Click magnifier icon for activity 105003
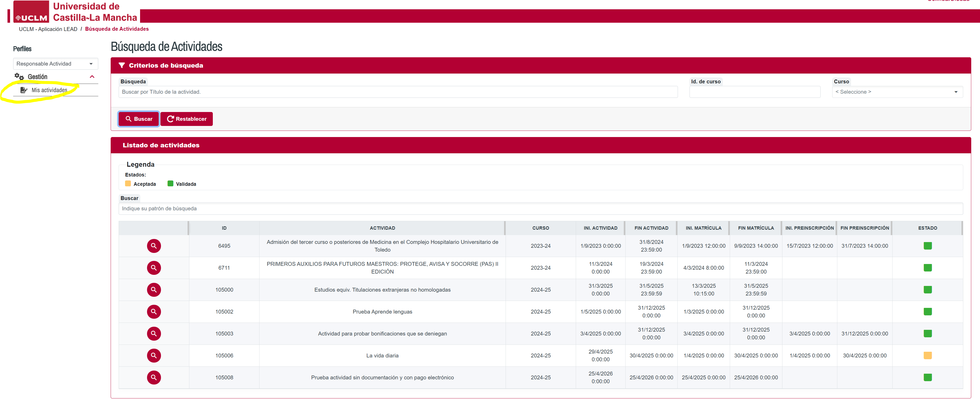This screenshot has height=400, width=980. 154,334
